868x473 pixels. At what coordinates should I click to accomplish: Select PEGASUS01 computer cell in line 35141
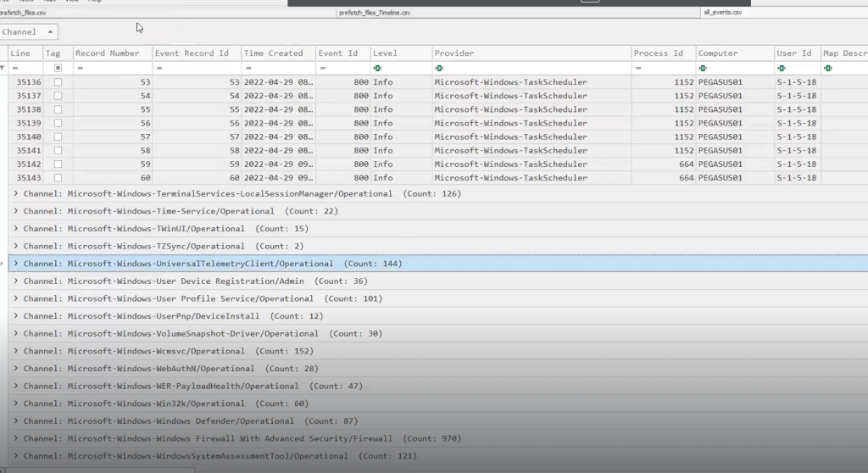735,151
